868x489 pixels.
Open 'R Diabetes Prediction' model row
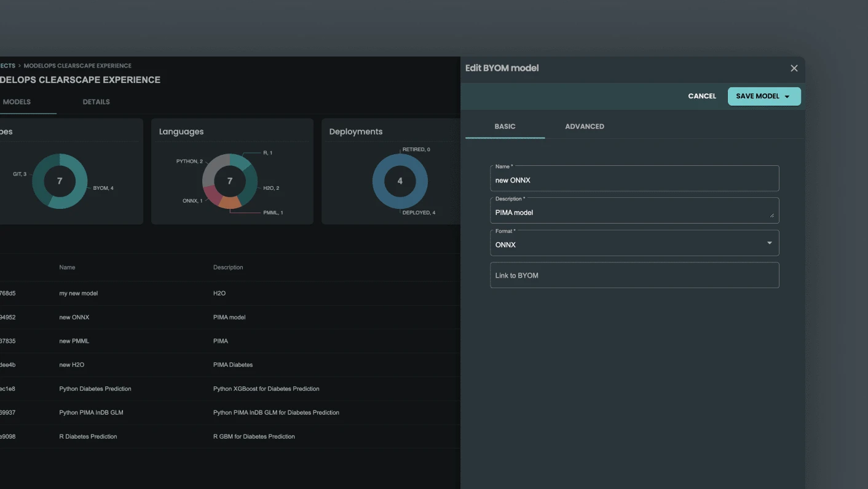88,437
